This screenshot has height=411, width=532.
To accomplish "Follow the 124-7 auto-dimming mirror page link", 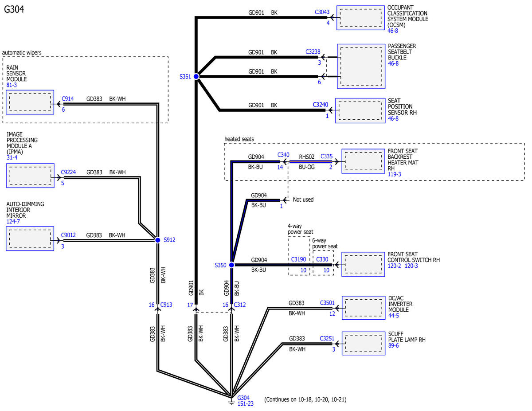I will pos(13,221).
